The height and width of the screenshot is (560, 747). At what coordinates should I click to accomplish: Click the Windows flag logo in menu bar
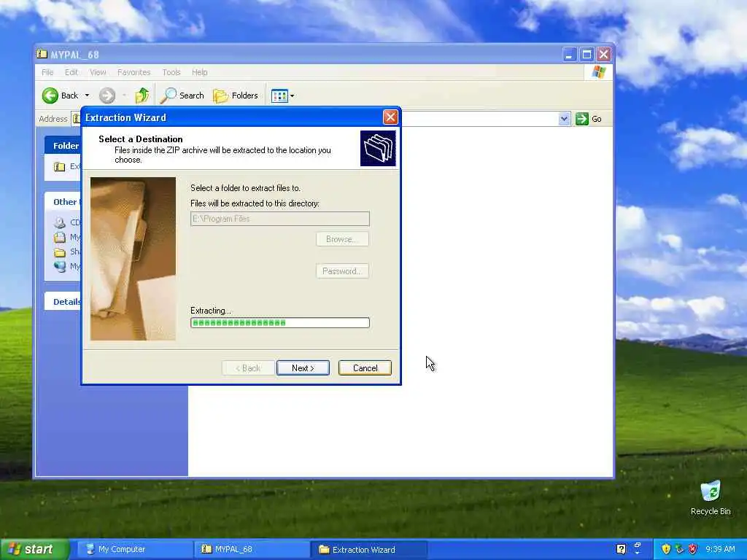click(x=599, y=72)
